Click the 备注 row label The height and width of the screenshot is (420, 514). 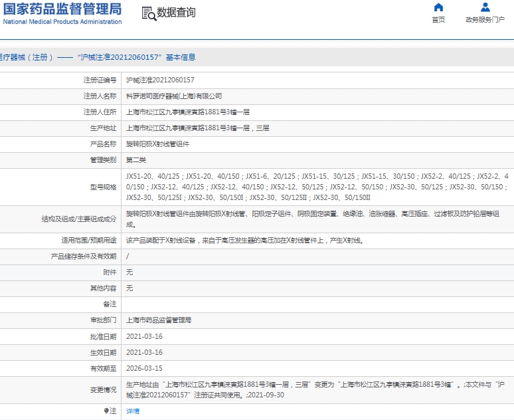point(110,304)
